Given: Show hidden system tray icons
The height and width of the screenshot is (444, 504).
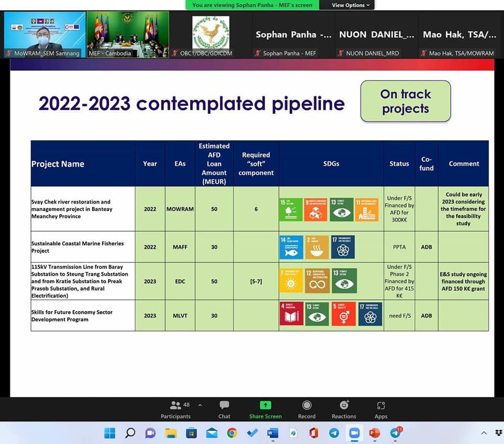Looking at the screenshot, I should point(484,433).
